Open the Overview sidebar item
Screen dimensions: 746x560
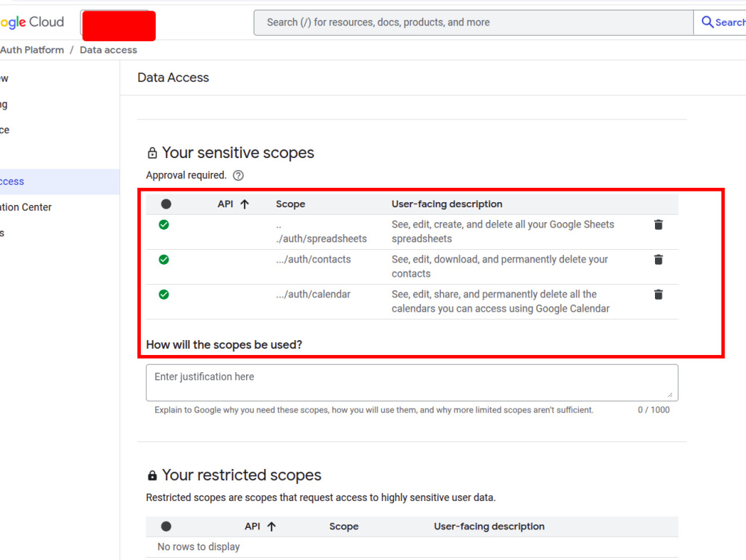(x=4, y=78)
